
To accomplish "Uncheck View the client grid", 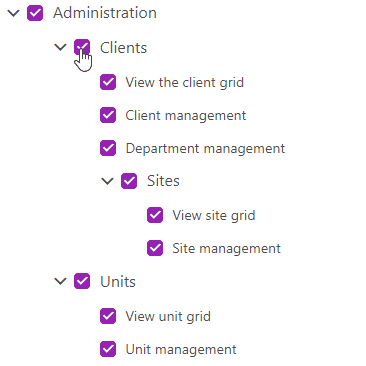I will click(x=108, y=82).
